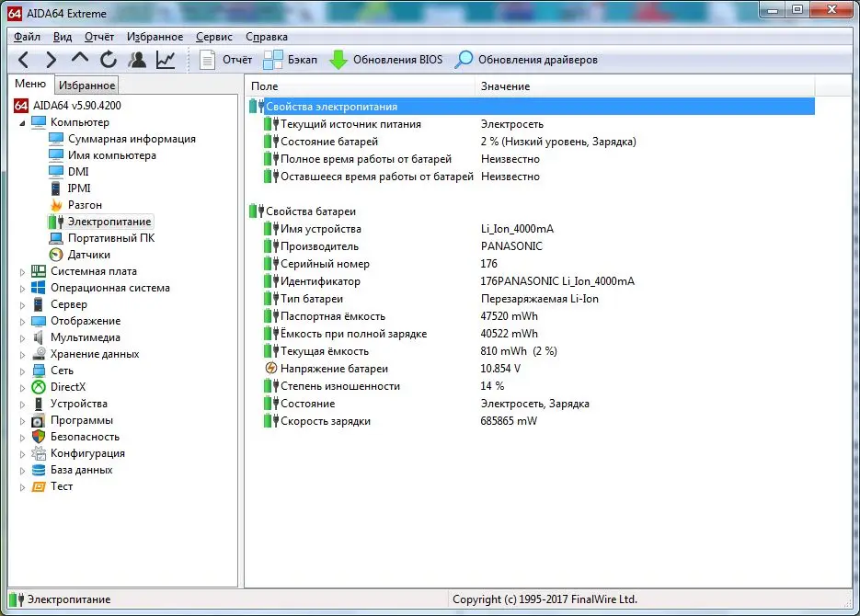The height and width of the screenshot is (616, 860).
Task: Click the Датчики gauge icon
Action: pyautogui.click(x=56, y=255)
